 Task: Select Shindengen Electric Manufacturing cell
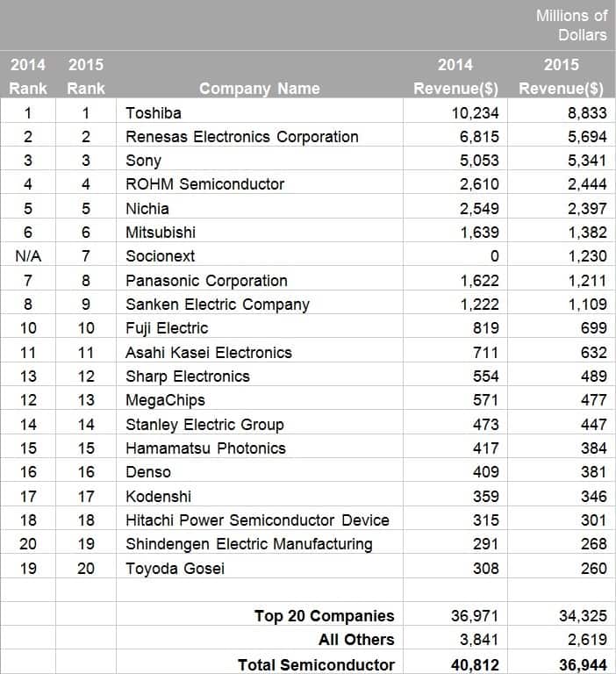click(259, 543)
